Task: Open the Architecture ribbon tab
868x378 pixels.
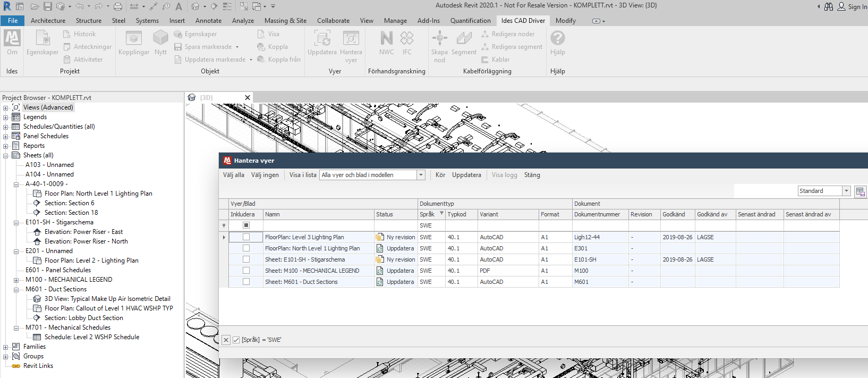Action: click(x=48, y=21)
